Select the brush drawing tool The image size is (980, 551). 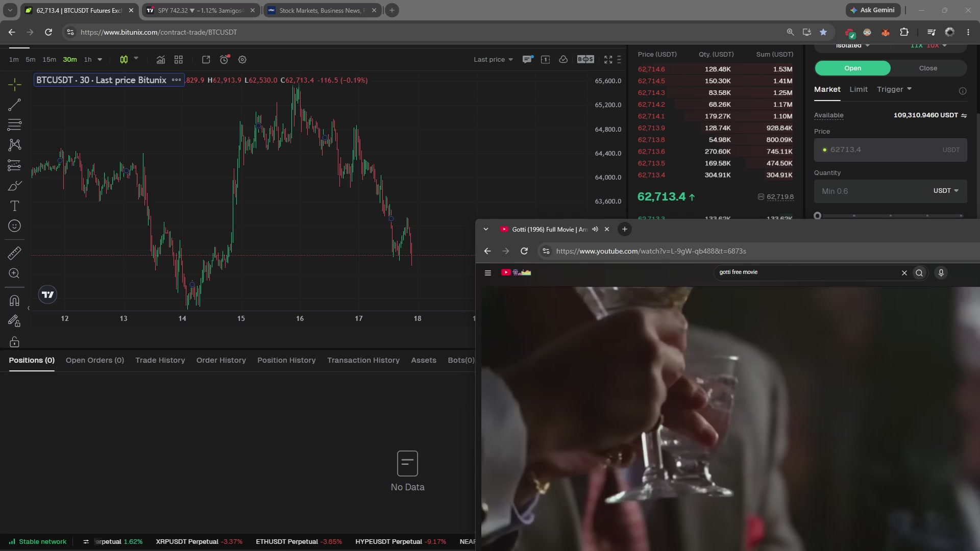[x=14, y=186]
